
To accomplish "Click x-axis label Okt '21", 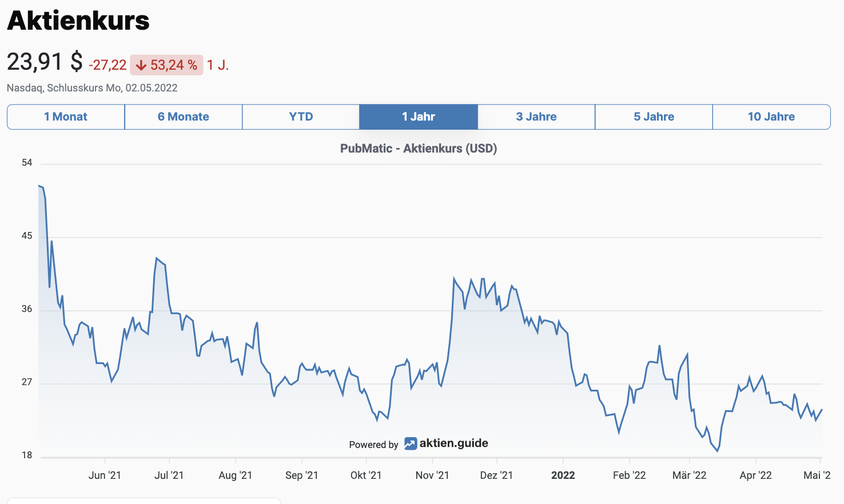I will [x=366, y=475].
